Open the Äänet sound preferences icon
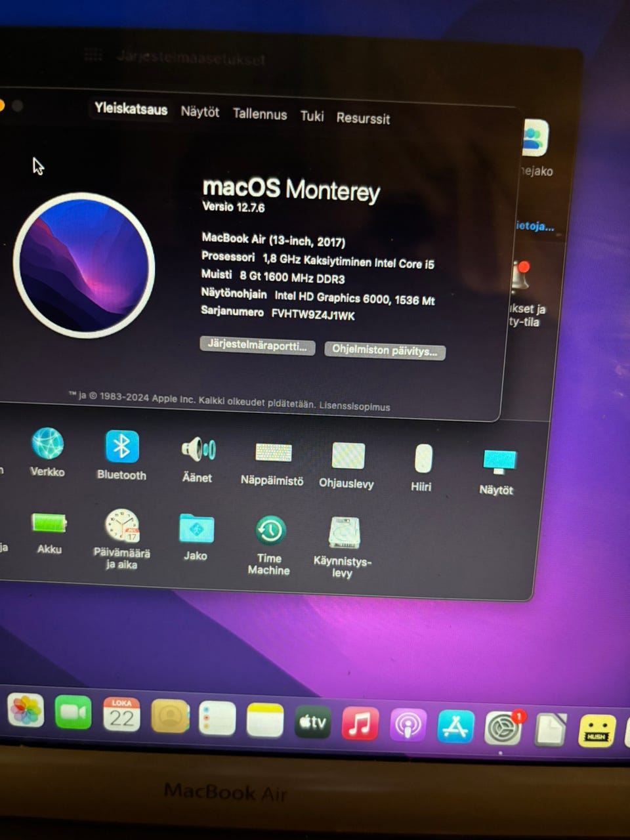Image resolution: width=630 pixels, height=840 pixels. [x=198, y=450]
